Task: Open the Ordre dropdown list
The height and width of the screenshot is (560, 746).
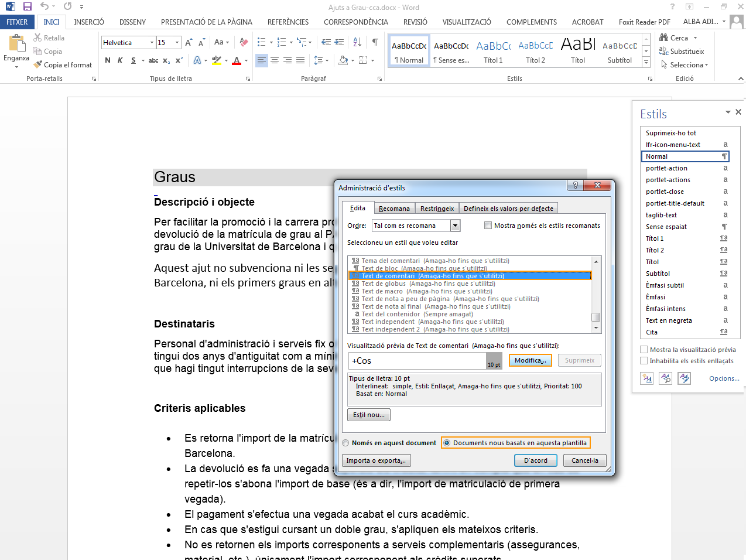Action: point(455,226)
